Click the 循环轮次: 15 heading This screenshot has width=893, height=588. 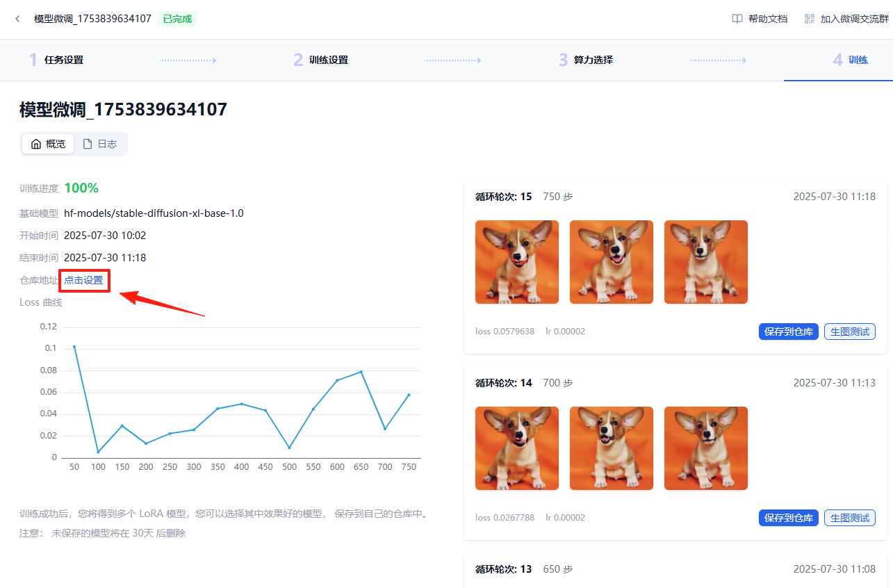(x=504, y=197)
